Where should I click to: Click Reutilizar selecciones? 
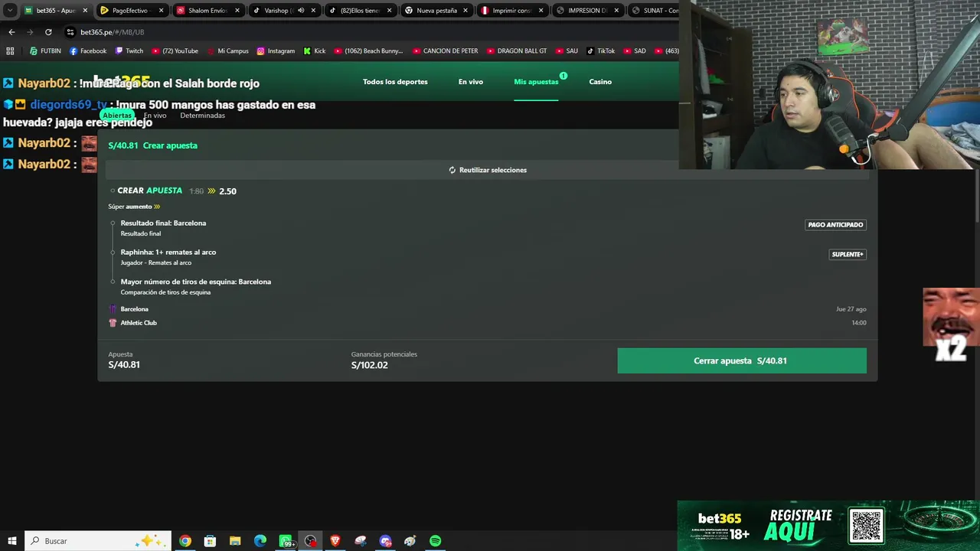(488, 170)
